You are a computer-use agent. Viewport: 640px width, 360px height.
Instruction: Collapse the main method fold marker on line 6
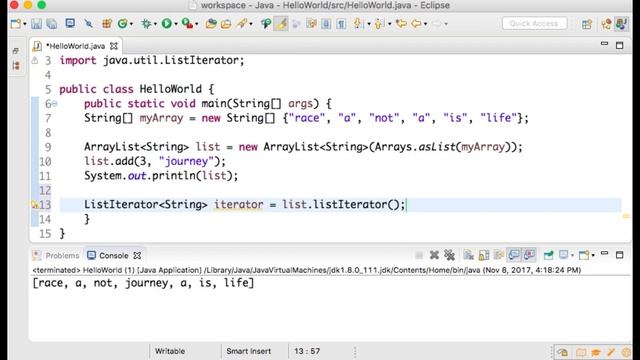[x=54, y=104]
